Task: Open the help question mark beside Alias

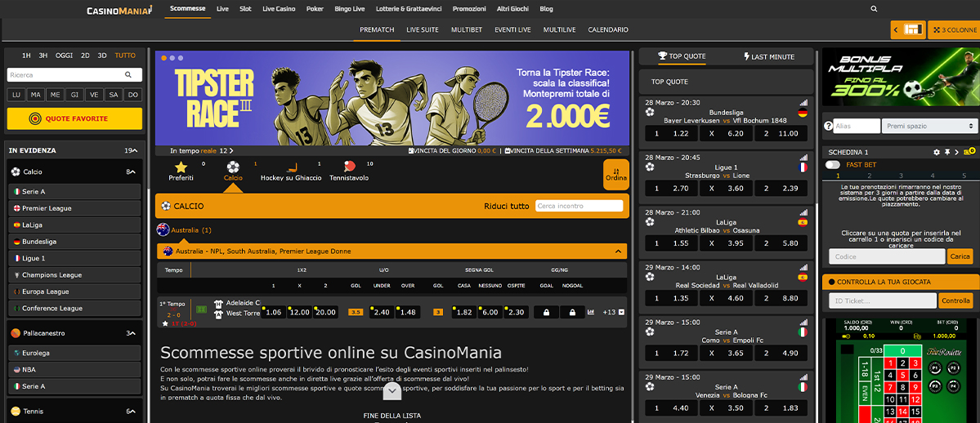Action: 828,126
